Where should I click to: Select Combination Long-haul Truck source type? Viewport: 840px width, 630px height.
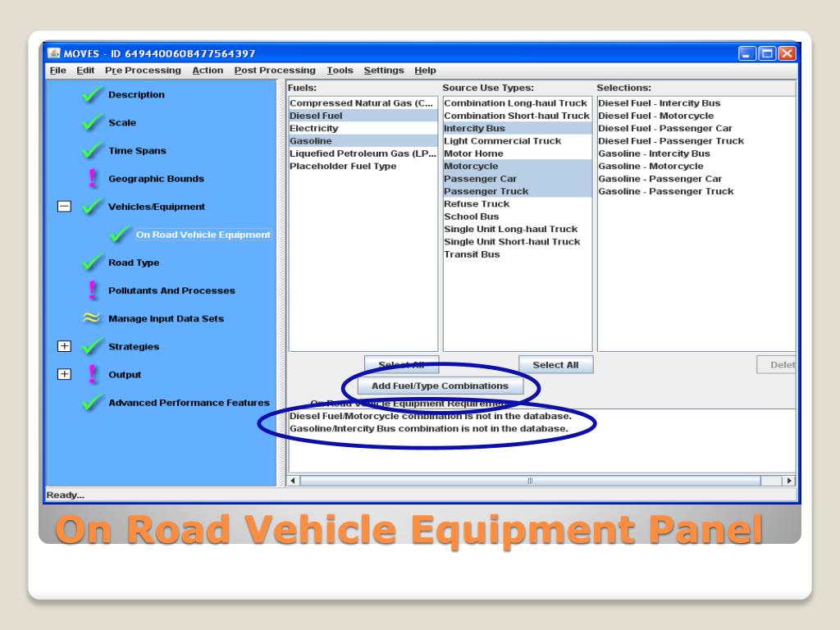point(518,103)
